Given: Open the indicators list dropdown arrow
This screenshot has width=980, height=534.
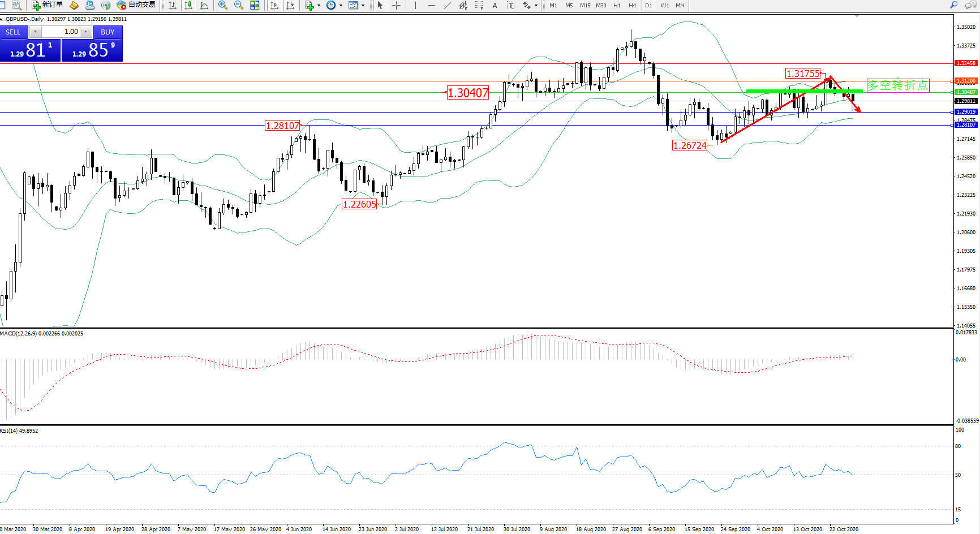Looking at the screenshot, I should point(319,6).
